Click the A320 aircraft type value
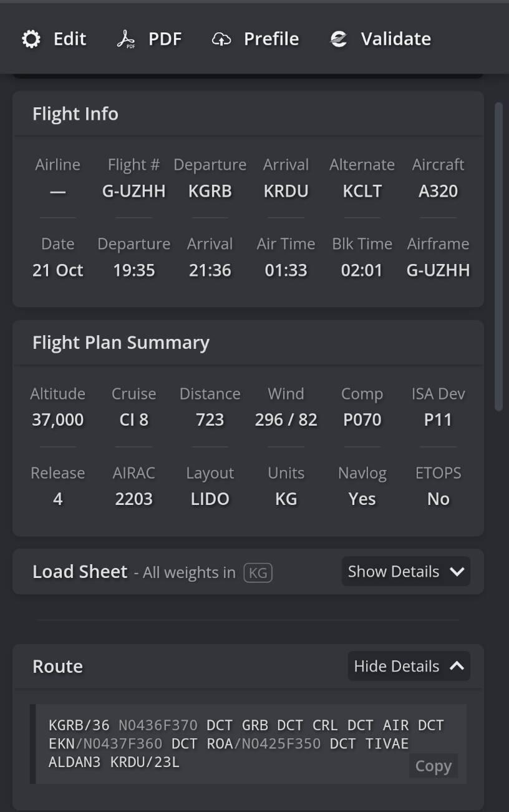509x812 pixels. [x=438, y=191]
